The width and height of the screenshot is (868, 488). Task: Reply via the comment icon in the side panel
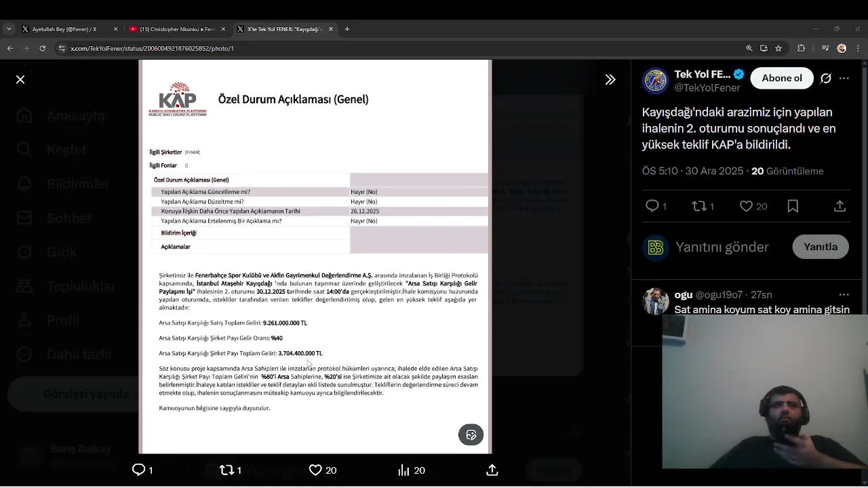pos(652,206)
